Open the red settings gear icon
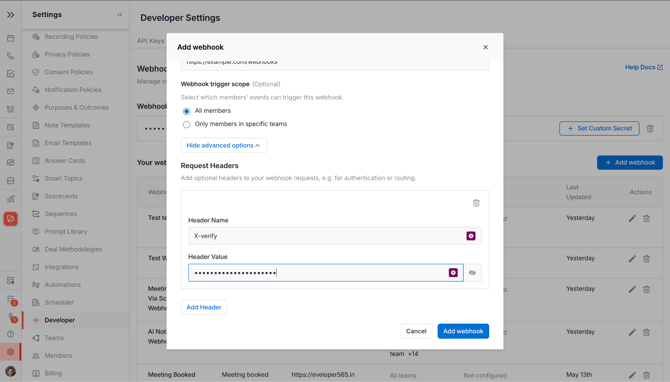The width and height of the screenshot is (670, 382). point(11,352)
